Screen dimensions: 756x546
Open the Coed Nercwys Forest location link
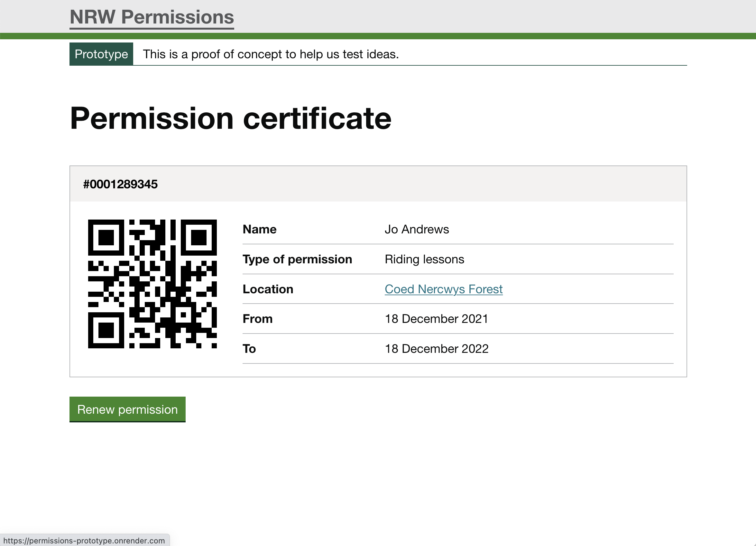pos(443,289)
